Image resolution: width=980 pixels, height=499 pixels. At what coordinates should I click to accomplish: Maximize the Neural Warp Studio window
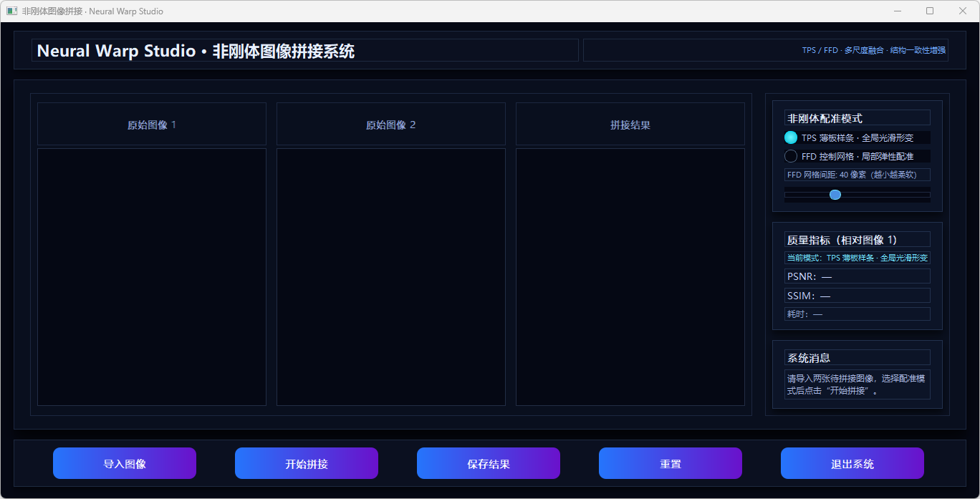[930, 11]
